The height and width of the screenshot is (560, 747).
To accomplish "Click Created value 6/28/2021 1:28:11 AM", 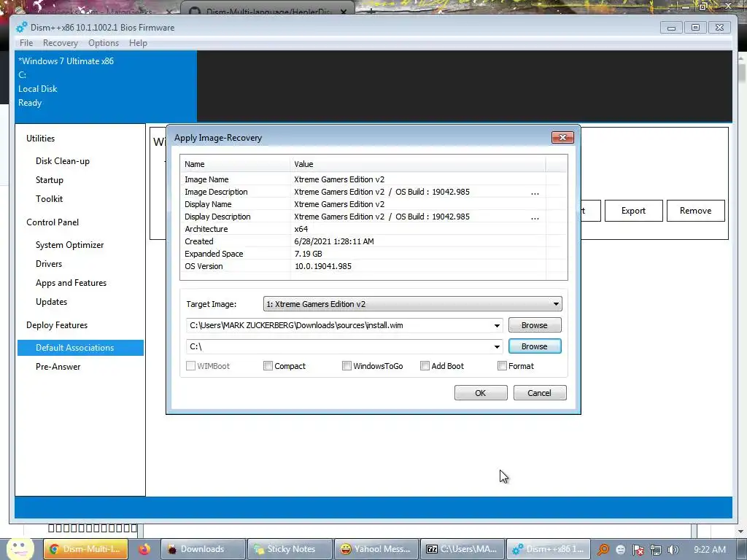I will [334, 241].
